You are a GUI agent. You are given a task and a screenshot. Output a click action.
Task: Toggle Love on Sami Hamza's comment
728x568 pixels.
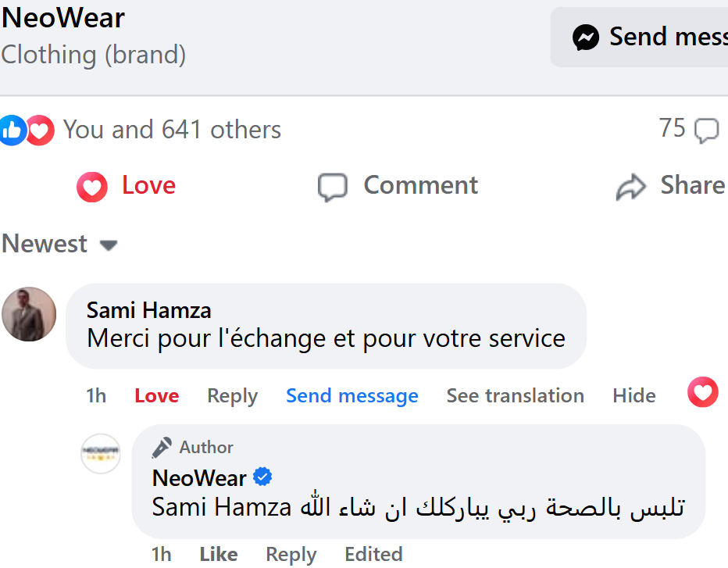click(156, 396)
